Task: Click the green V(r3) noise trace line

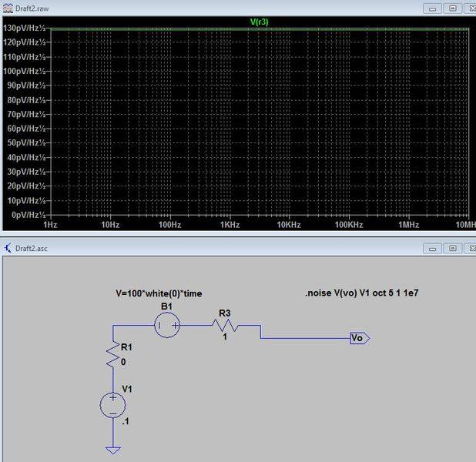Action: tap(260, 29)
